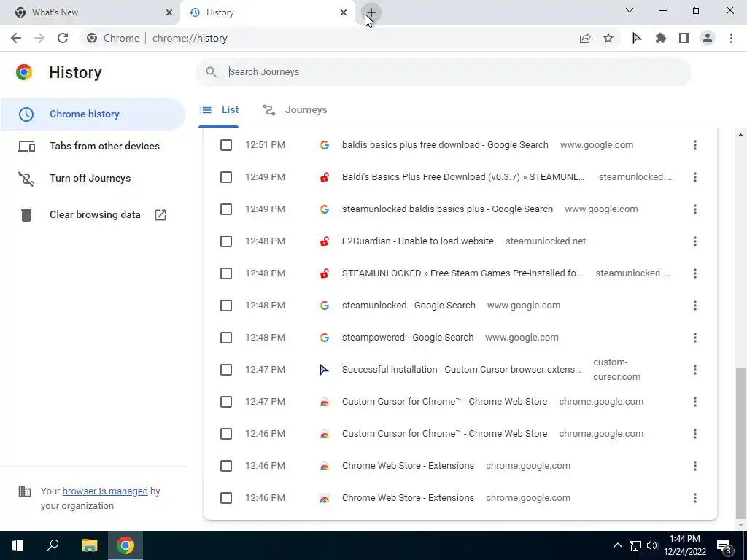The image size is (747, 560).
Task: Share this page icon in address bar
Action: [x=585, y=38]
